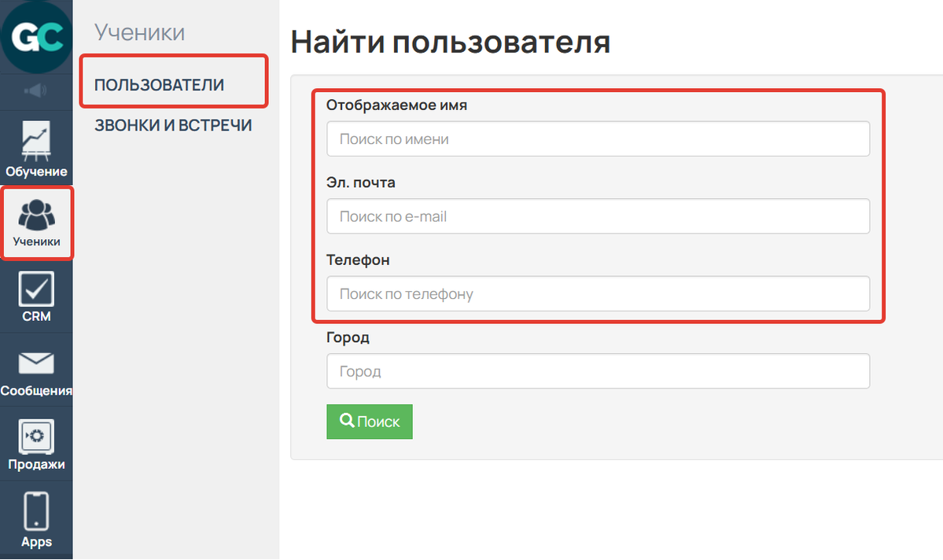The height and width of the screenshot is (560, 943).
Task: Click the Телефон label
Action: click(358, 260)
